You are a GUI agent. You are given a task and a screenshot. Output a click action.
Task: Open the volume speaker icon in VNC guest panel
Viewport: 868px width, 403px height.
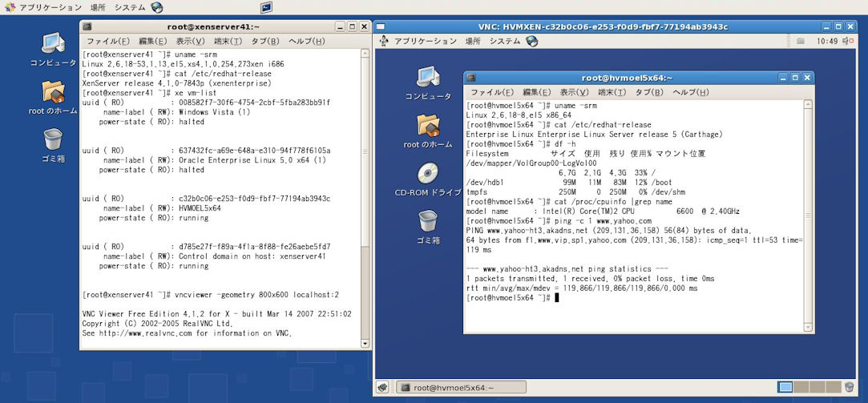click(x=848, y=40)
